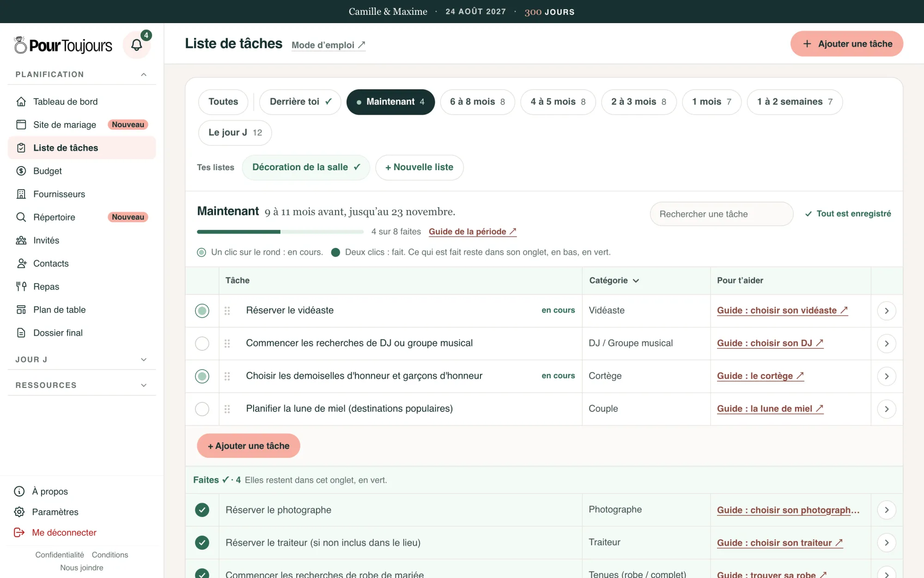This screenshot has height=578, width=924.
Task: Click the 4 sur 8 progress bar
Action: click(x=280, y=232)
